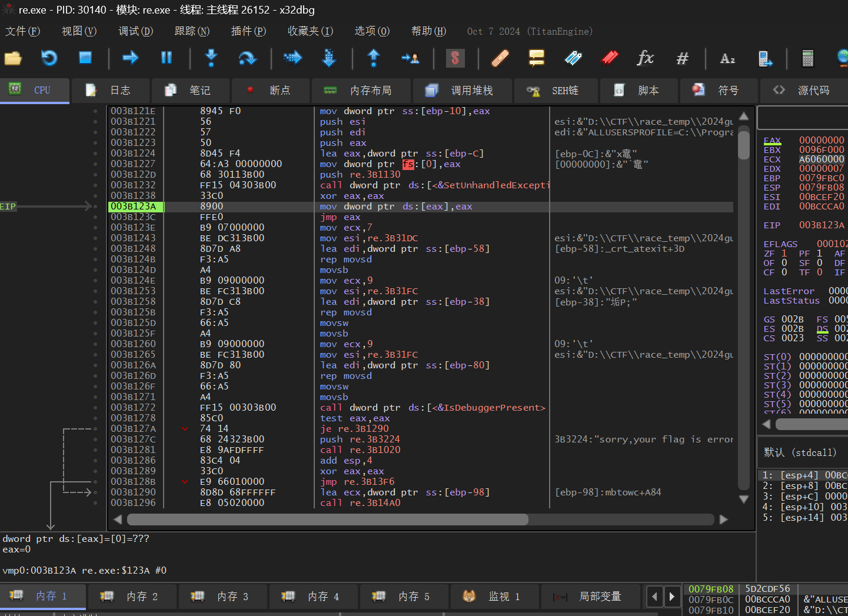Click disassembly horizontal scroll left arrow
Image resolution: width=848 pixels, height=616 pixels.
[x=117, y=519]
